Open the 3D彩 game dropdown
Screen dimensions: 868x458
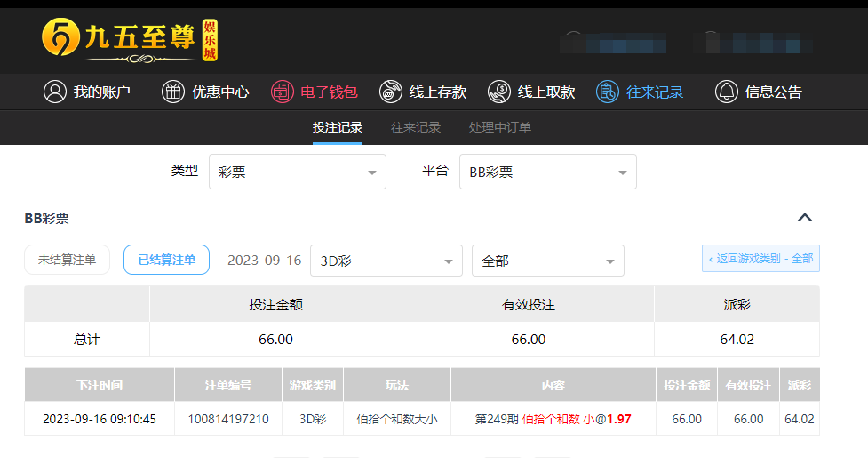pos(386,261)
